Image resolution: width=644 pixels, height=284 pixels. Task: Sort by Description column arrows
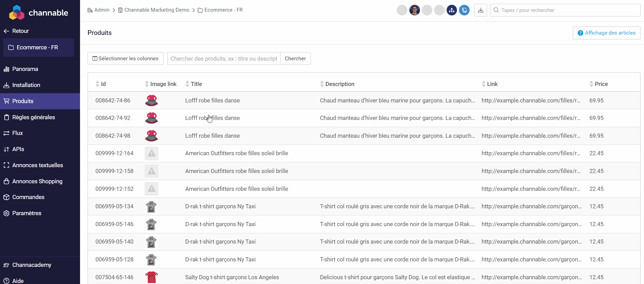pos(322,84)
